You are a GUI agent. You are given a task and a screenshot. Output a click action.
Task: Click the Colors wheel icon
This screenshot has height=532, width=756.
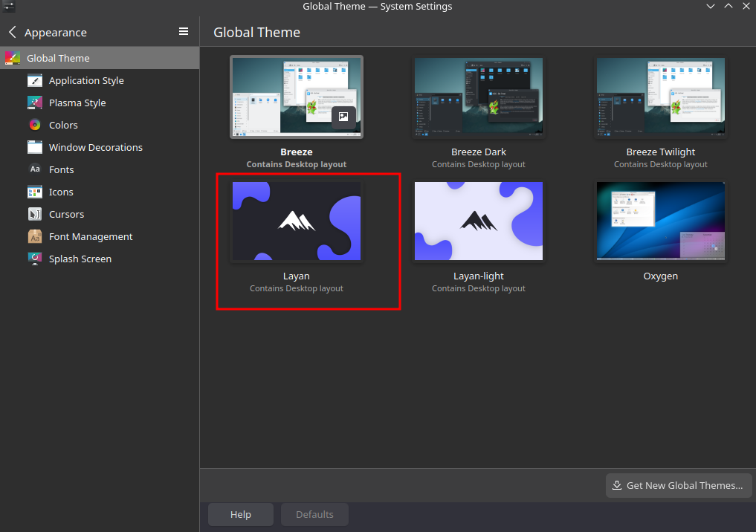point(35,125)
